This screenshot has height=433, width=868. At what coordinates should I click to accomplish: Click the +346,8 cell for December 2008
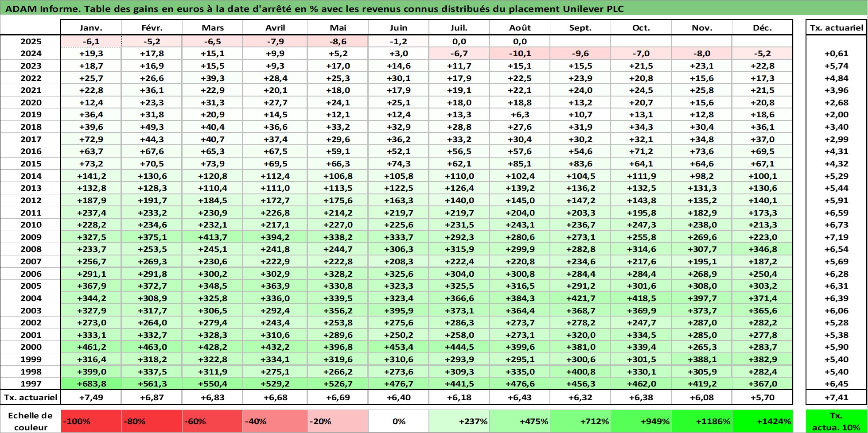[763, 249]
